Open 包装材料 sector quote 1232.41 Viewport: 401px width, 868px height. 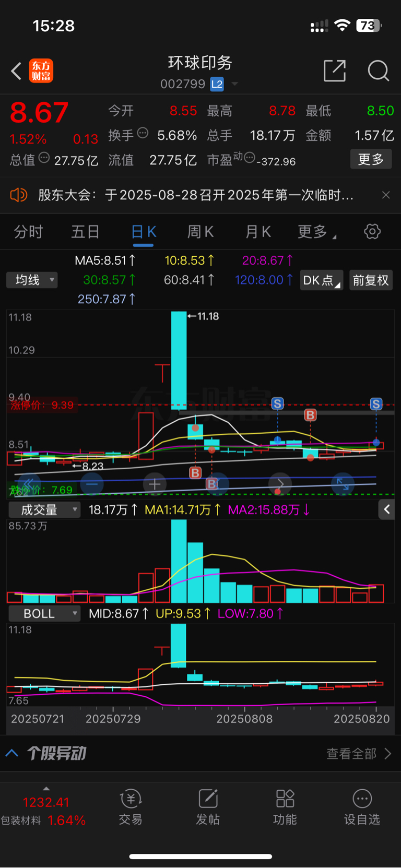[x=44, y=811]
